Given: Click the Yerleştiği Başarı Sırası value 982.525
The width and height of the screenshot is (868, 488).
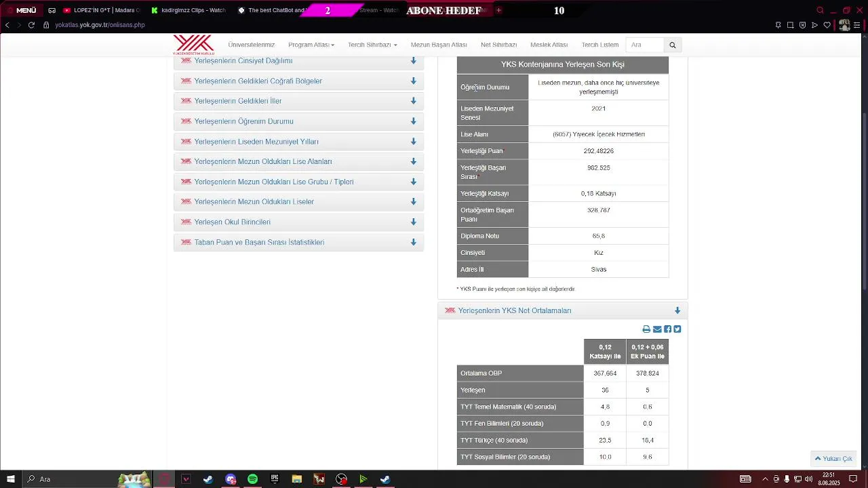Looking at the screenshot, I should 599,168.
